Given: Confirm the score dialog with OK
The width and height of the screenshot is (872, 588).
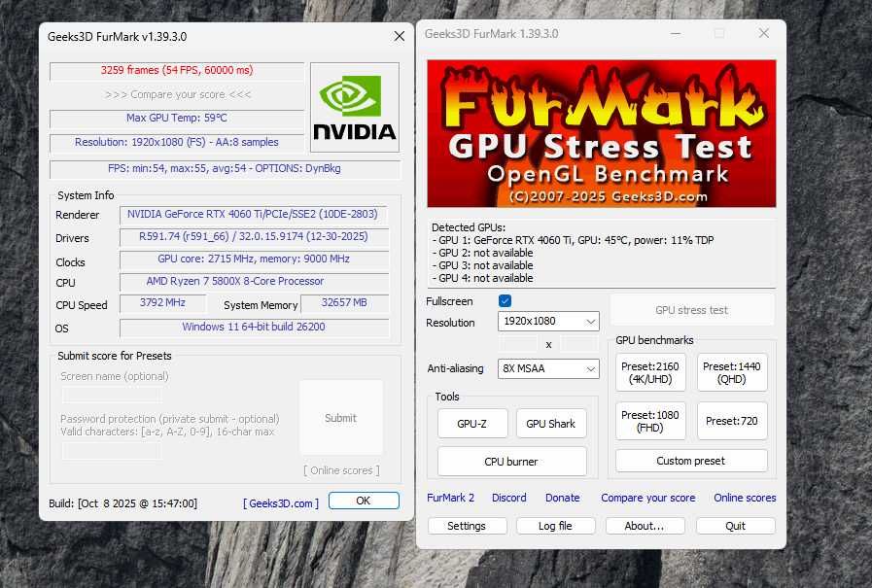Looking at the screenshot, I should click(364, 501).
